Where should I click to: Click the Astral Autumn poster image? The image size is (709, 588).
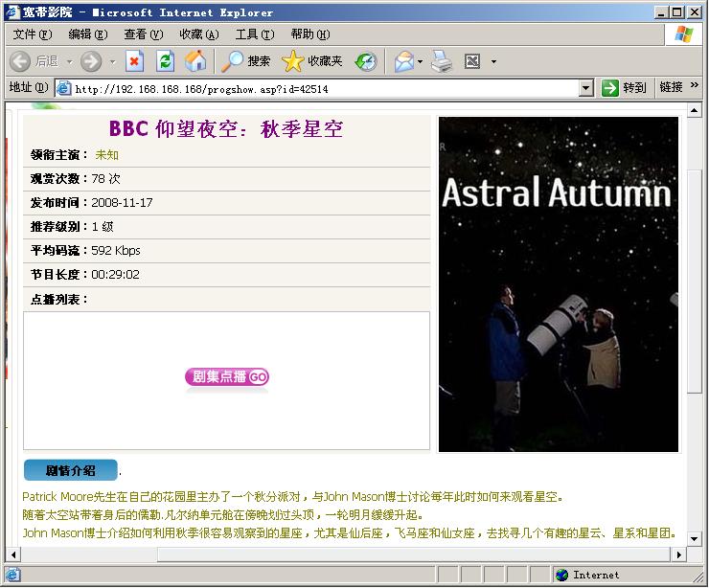[559, 284]
